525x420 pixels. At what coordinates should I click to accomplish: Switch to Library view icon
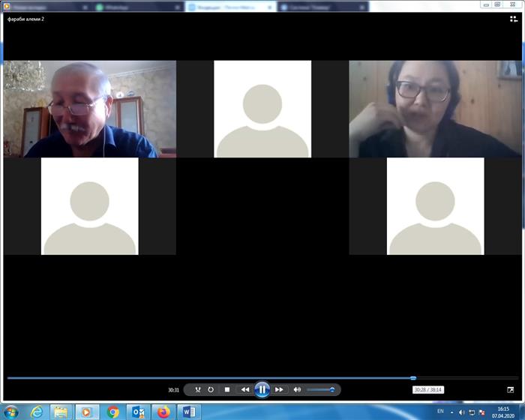click(514, 19)
